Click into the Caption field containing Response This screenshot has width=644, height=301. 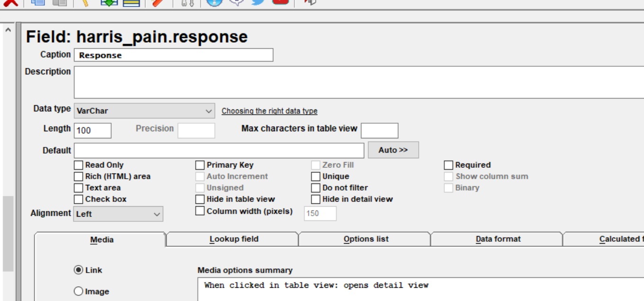tap(173, 55)
